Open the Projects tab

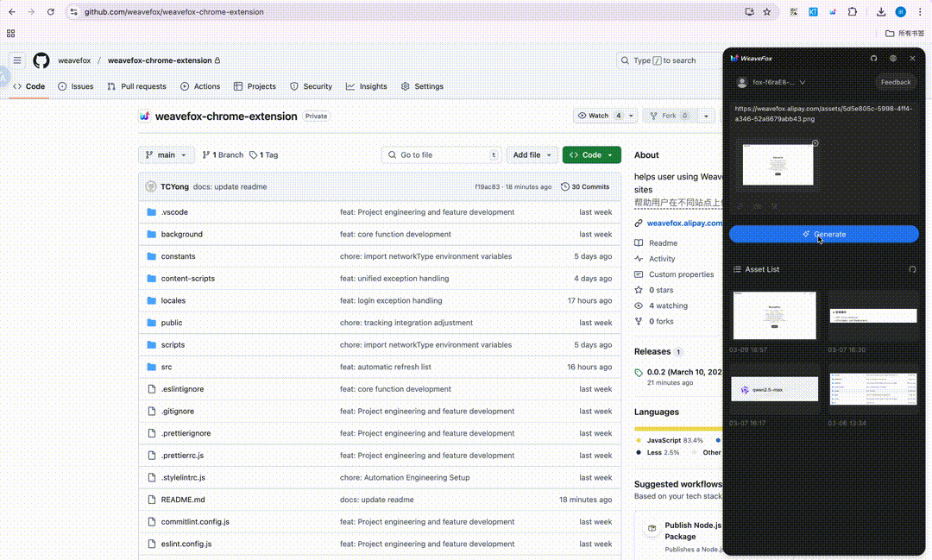tap(255, 86)
